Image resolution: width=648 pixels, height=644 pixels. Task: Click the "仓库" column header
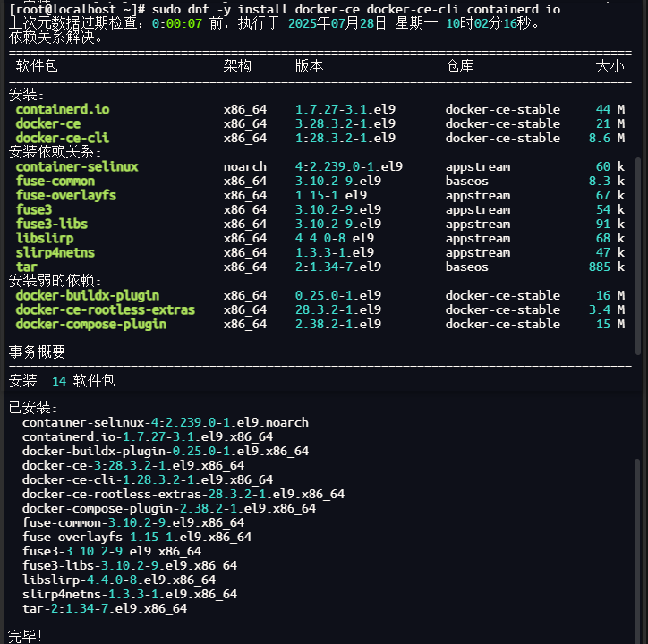[459, 66]
